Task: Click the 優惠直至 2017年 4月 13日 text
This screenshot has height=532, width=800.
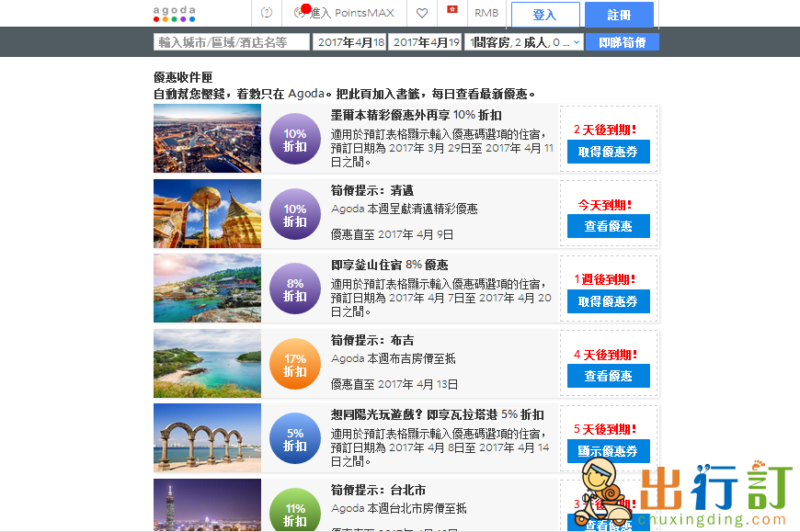Action: 394,384
